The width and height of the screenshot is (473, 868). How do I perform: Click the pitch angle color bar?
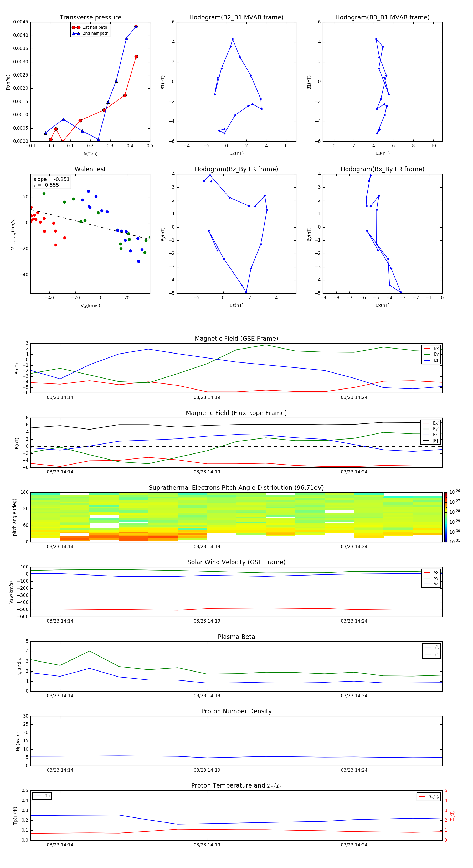click(x=446, y=517)
